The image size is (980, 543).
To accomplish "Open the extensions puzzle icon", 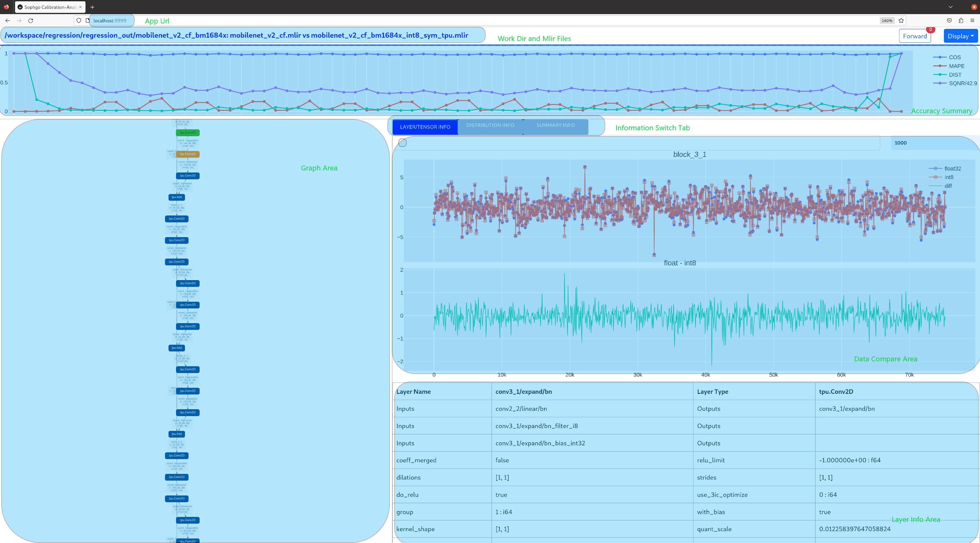I will (961, 20).
